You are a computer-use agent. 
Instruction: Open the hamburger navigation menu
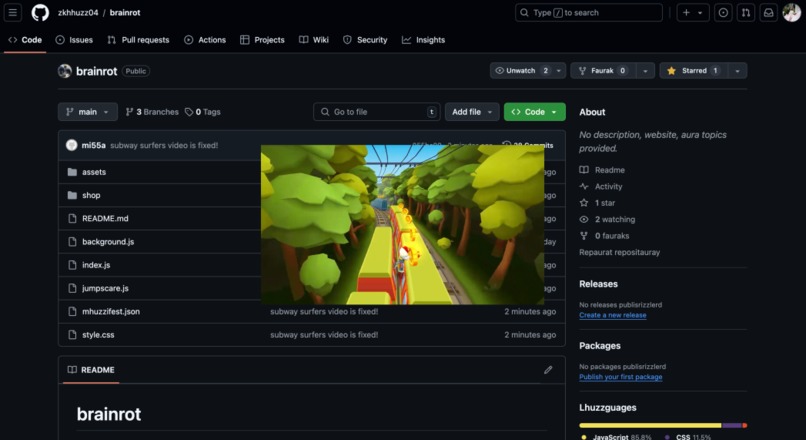click(13, 12)
